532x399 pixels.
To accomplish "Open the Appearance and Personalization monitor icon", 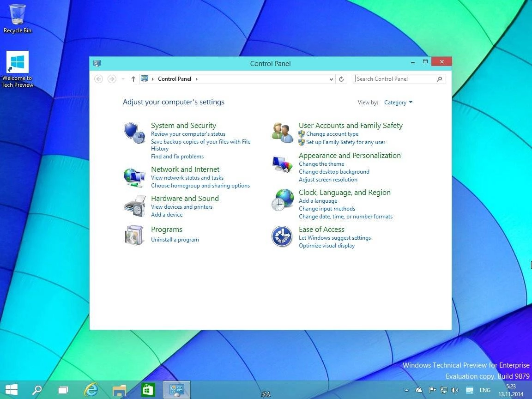I will click(x=282, y=164).
